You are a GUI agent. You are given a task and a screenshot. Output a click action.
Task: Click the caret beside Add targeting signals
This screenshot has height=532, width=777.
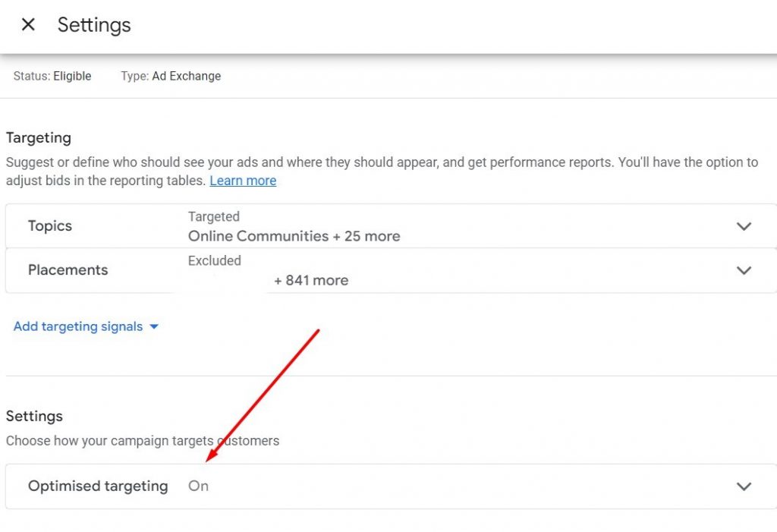tap(154, 327)
